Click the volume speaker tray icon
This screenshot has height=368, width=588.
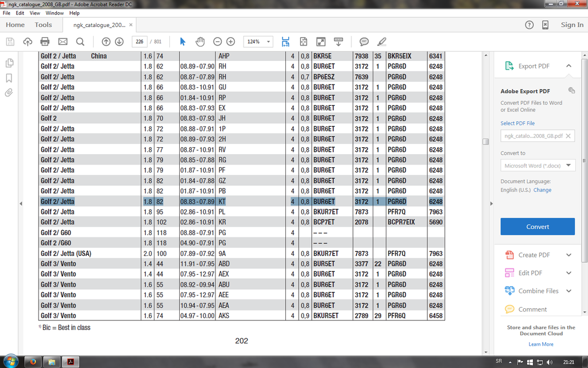coord(550,362)
